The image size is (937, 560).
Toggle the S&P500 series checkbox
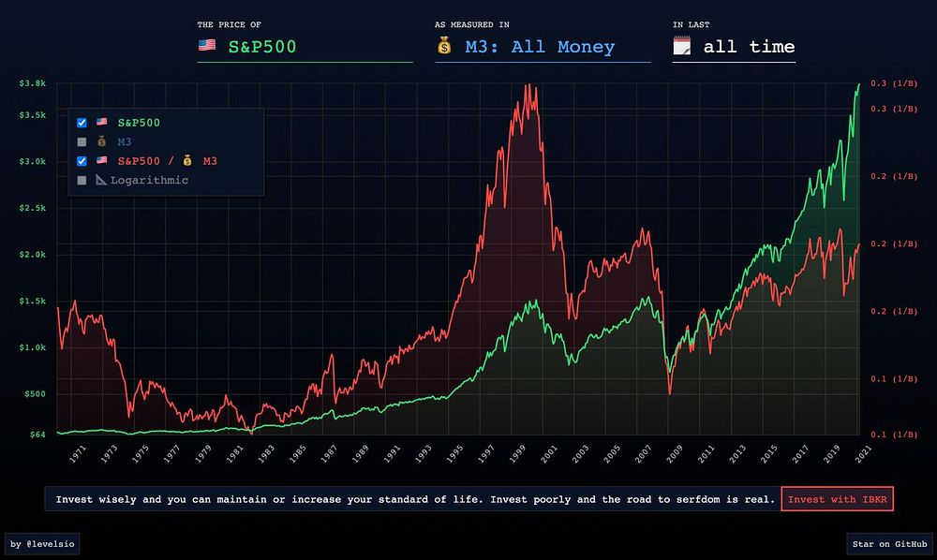[x=82, y=123]
